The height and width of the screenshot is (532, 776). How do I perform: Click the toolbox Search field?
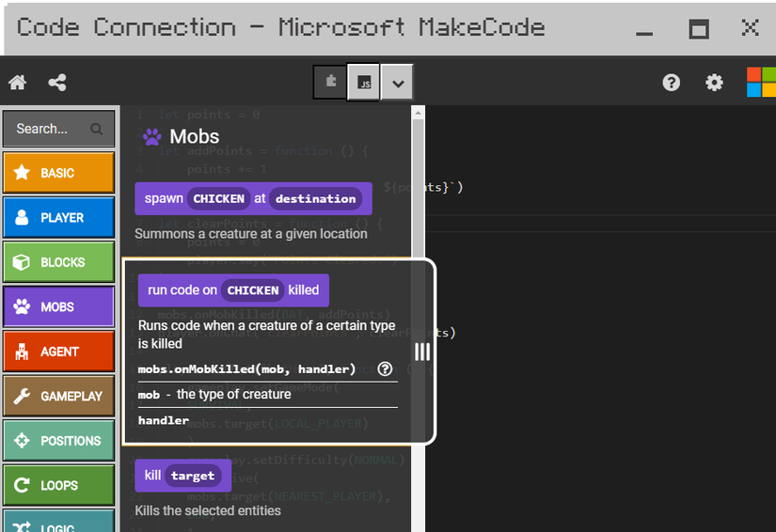coord(47,129)
